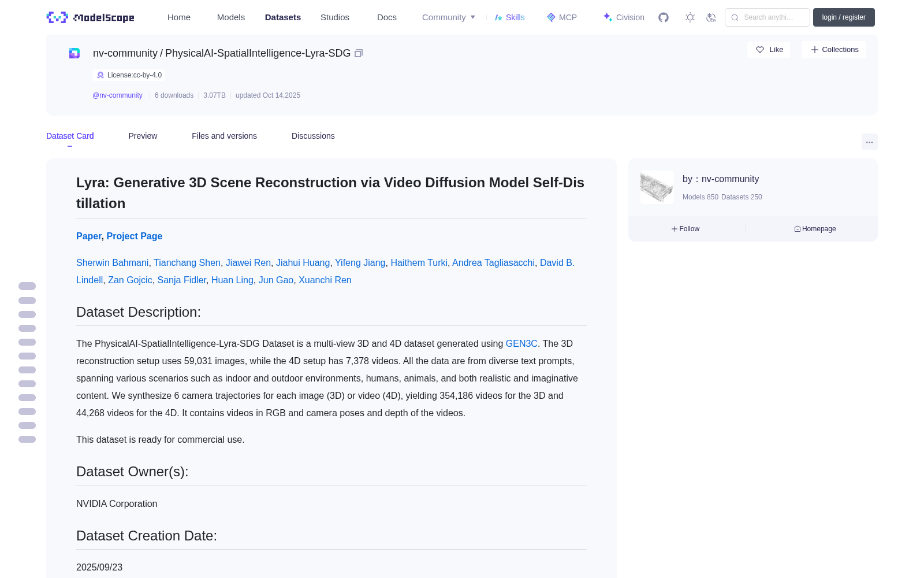This screenshot has width=924, height=578.
Task: Click the three-dots more options button
Action: pos(869,142)
